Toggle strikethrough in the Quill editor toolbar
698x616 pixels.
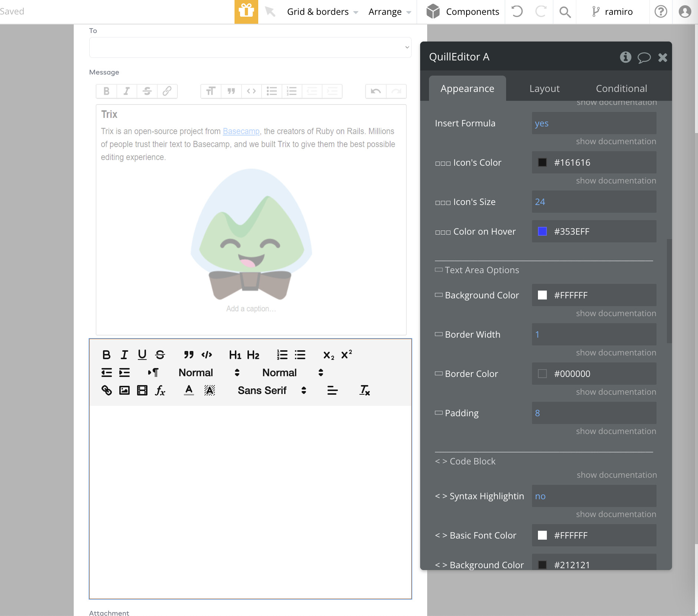160,355
